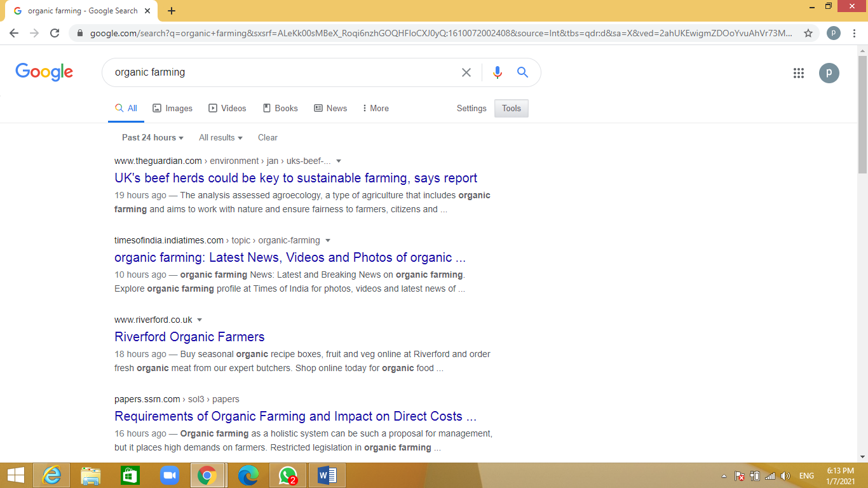Click the volume icon in system tray
The image size is (868, 488).
(x=785, y=476)
